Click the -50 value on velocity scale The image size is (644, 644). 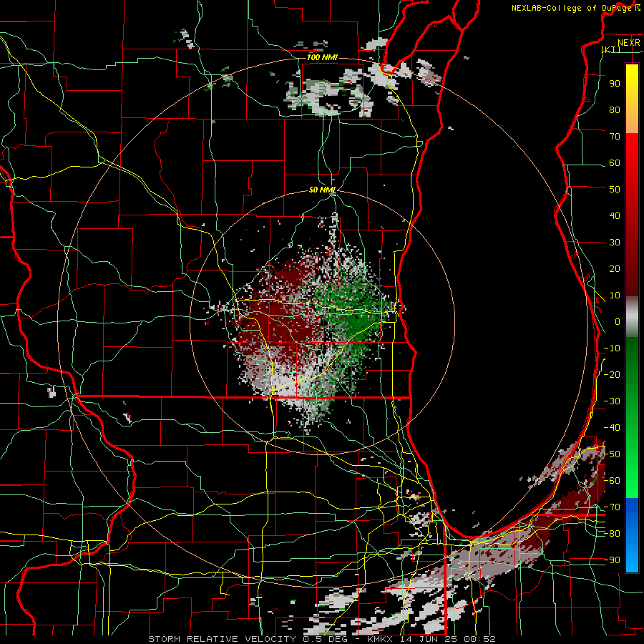click(612, 454)
